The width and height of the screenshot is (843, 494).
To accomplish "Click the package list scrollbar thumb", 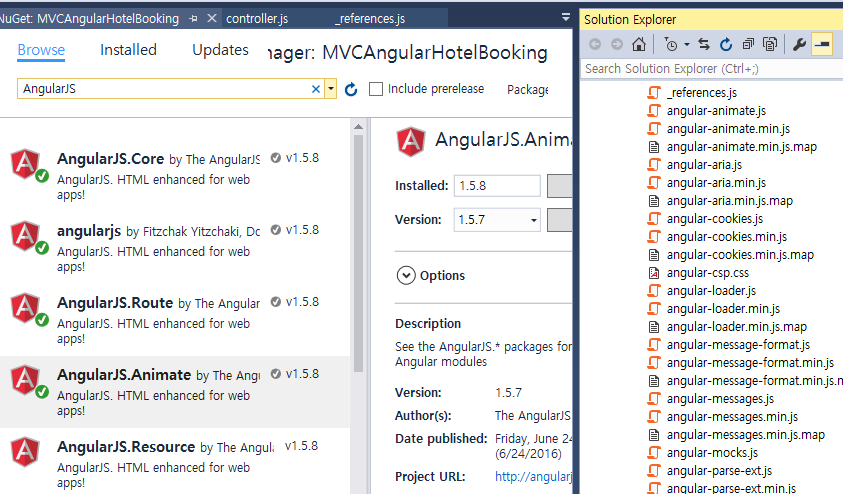I will click(x=359, y=253).
